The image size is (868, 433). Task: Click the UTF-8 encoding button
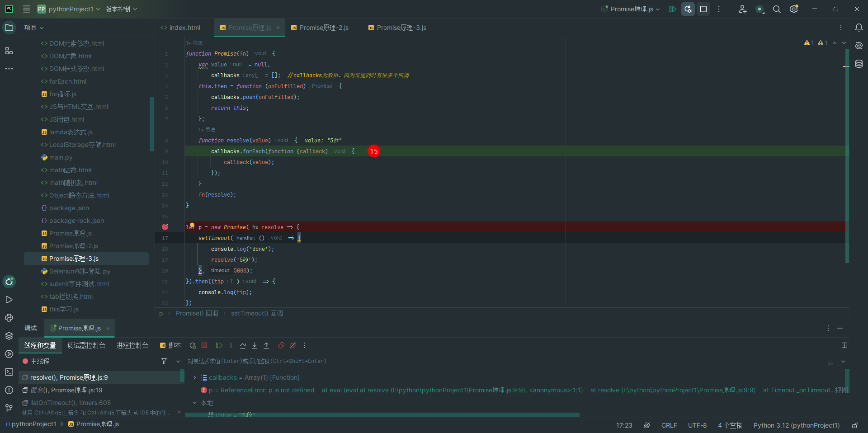pos(697,425)
